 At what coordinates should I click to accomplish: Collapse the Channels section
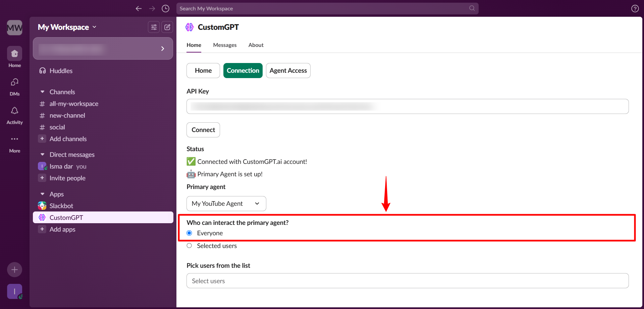[x=43, y=92]
